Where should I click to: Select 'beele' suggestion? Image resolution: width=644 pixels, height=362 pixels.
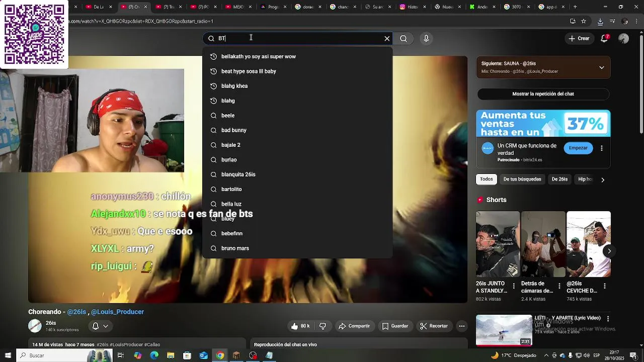point(297,115)
